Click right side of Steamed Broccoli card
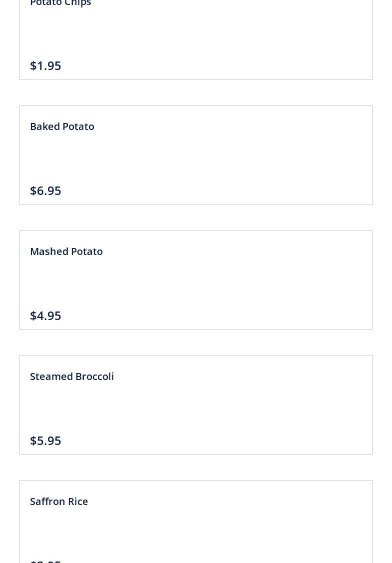This screenshot has width=392, height=563. point(325,405)
